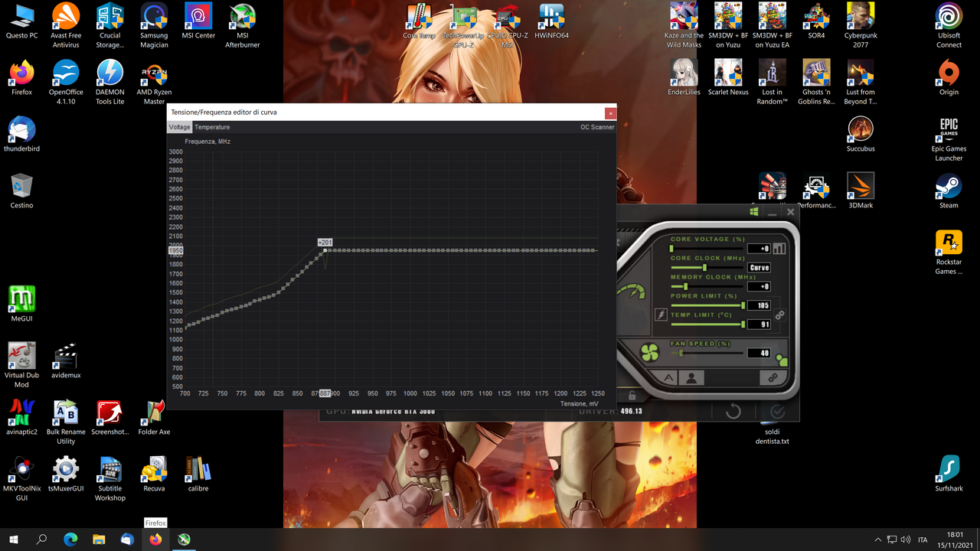Close the Tensione/Frequenza curve editor window
Image resolution: width=980 pixels, height=551 pixels.
click(610, 113)
